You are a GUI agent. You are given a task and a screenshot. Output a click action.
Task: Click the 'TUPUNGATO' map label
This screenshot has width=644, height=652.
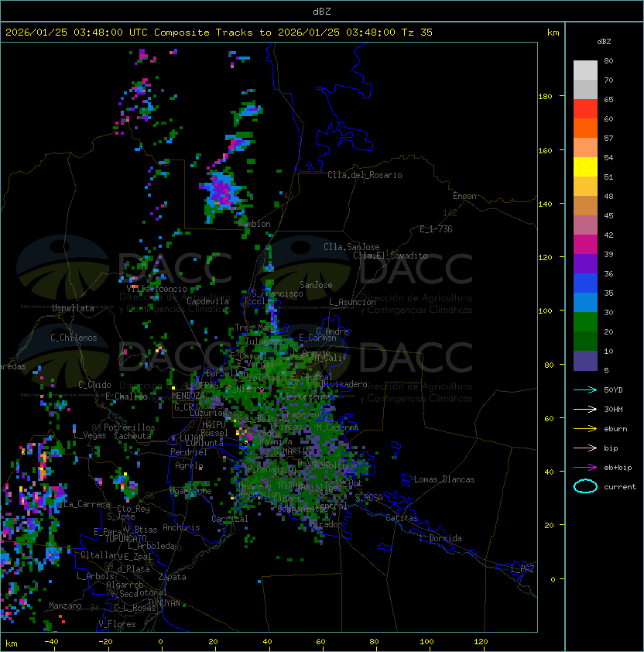tap(125, 538)
